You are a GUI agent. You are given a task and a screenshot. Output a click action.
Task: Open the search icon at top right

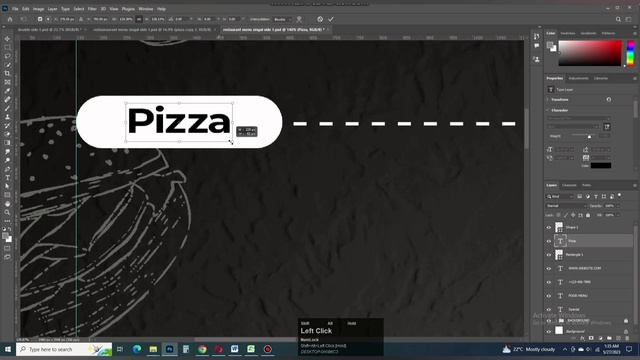point(618,19)
